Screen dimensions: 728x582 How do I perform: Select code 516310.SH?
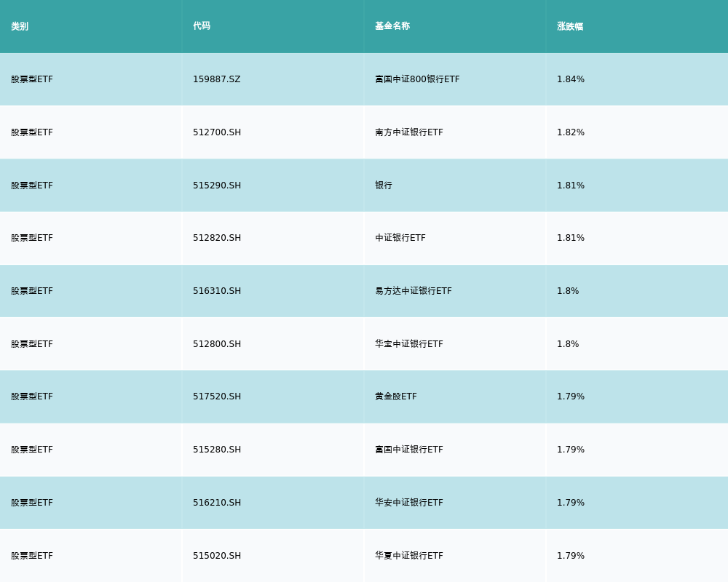pos(217,291)
